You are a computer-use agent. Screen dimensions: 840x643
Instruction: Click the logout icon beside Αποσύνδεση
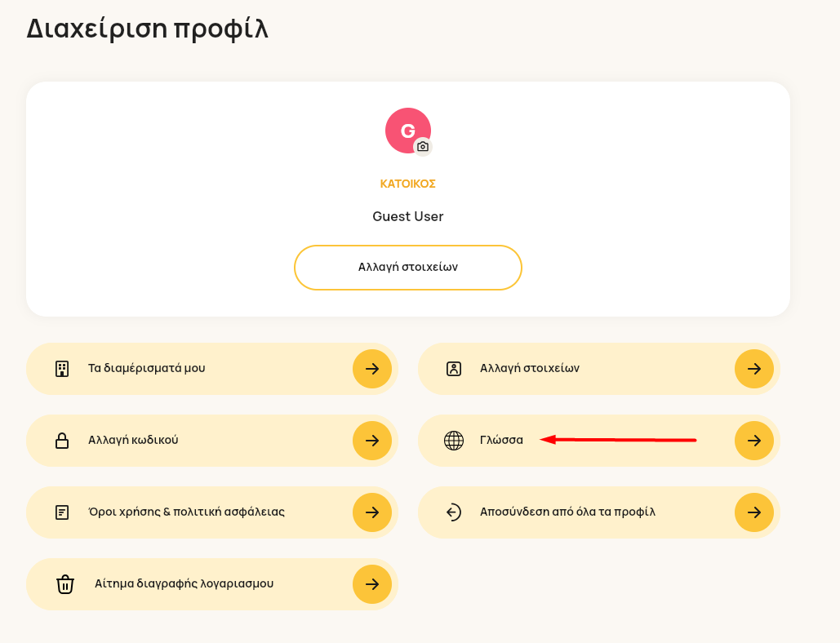tap(454, 512)
